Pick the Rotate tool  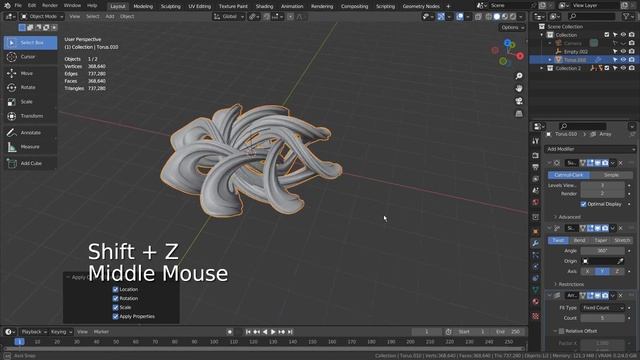click(31, 87)
